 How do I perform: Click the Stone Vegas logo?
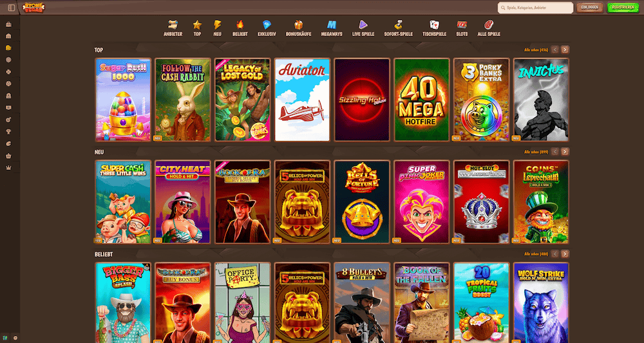click(x=33, y=7)
